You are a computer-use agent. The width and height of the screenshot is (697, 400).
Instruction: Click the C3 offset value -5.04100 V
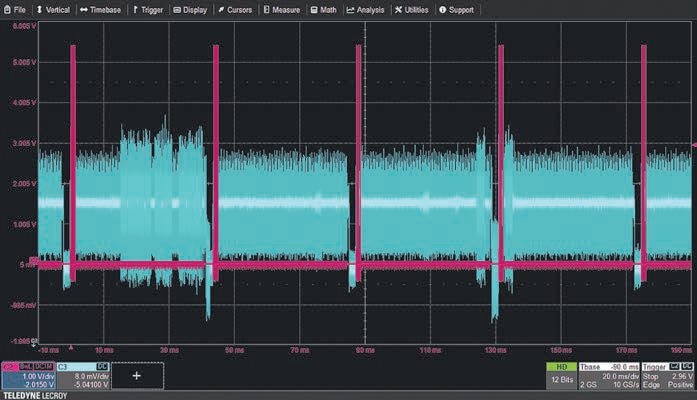[x=89, y=384]
